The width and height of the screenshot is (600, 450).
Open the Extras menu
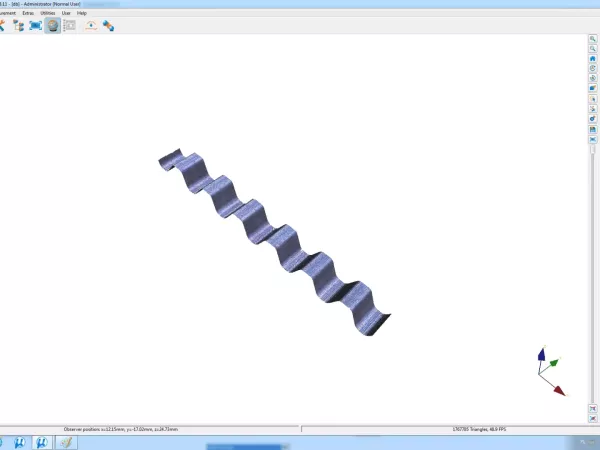(27, 13)
